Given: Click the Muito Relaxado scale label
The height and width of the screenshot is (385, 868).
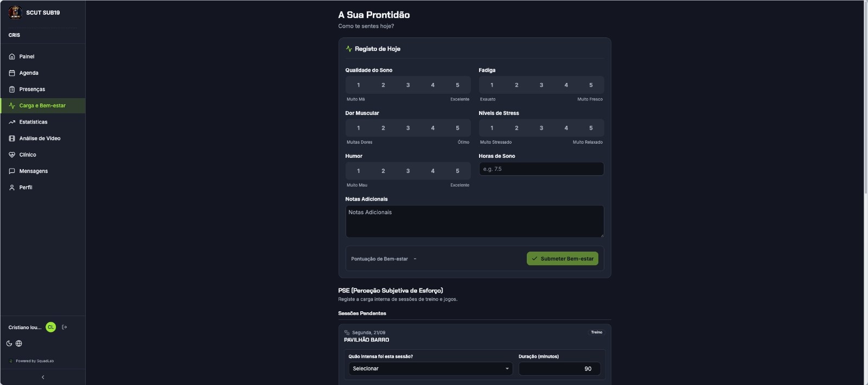Looking at the screenshot, I should click(588, 142).
